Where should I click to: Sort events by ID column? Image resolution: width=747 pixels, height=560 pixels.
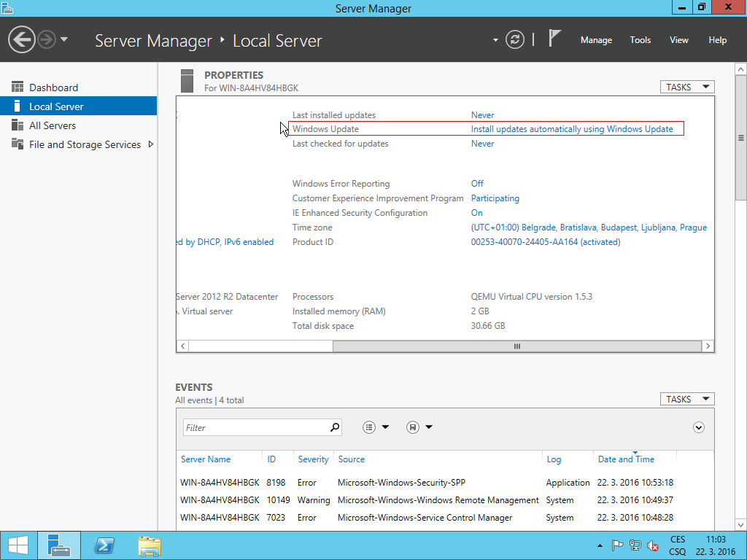pos(271,459)
